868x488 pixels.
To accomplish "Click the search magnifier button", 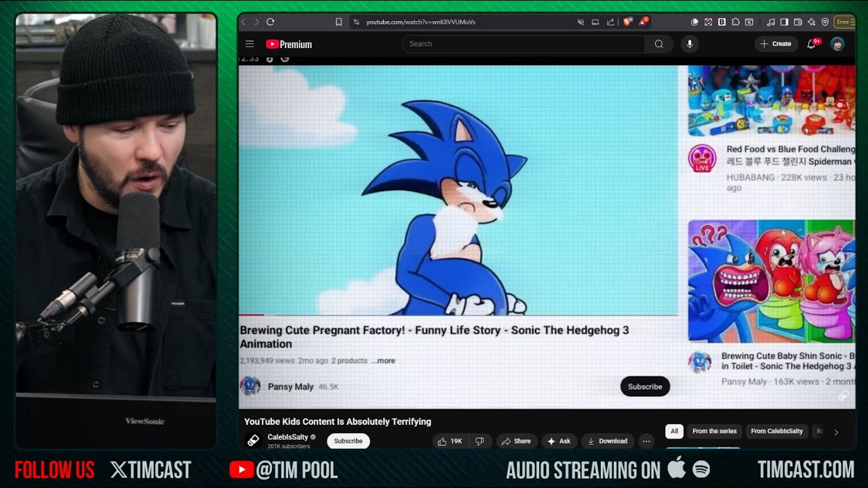I will (658, 44).
